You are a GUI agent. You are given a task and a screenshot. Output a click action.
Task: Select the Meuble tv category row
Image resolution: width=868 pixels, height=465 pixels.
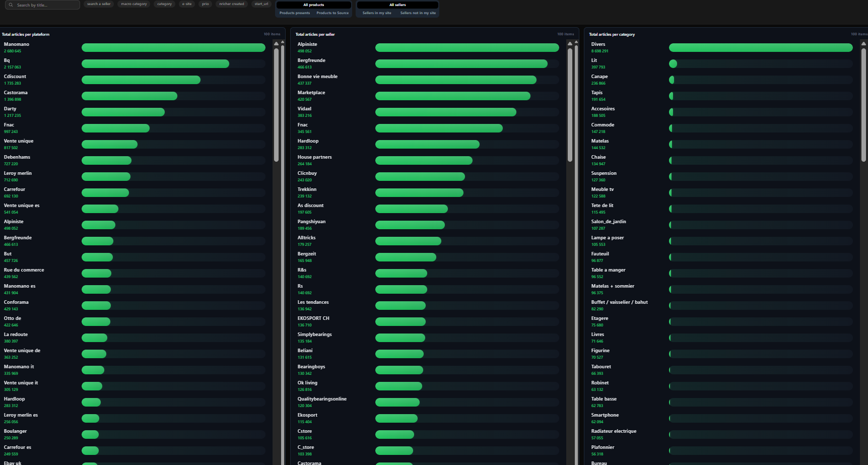tap(722, 192)
